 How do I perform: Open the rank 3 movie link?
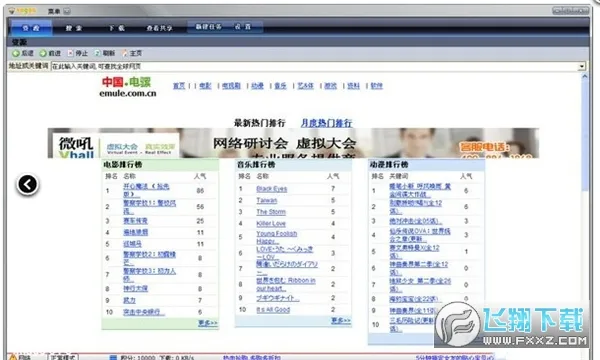(x=135, y=221)
